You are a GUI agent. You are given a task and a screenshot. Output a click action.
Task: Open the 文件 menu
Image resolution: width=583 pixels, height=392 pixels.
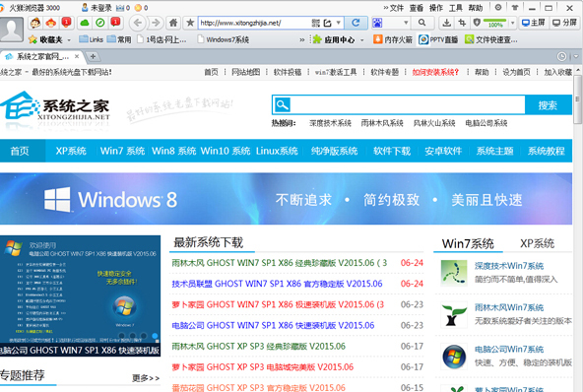[397, 8]
